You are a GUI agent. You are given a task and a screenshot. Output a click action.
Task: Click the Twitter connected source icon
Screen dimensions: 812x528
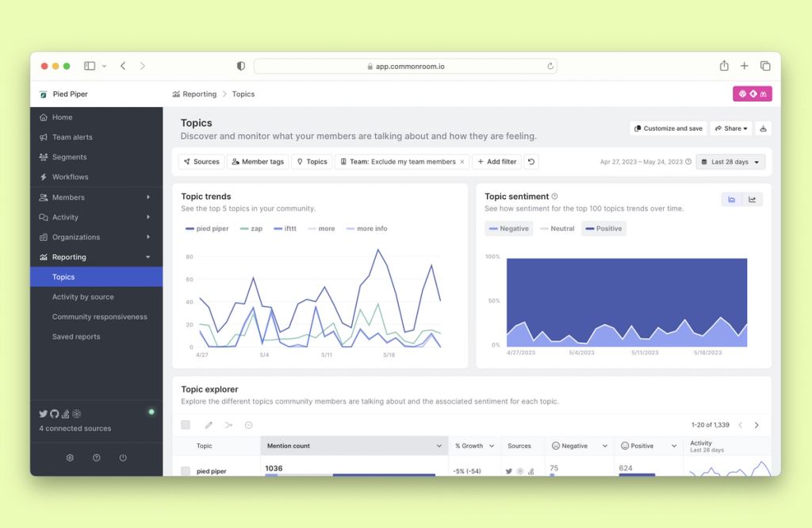[x=43, y=414]
